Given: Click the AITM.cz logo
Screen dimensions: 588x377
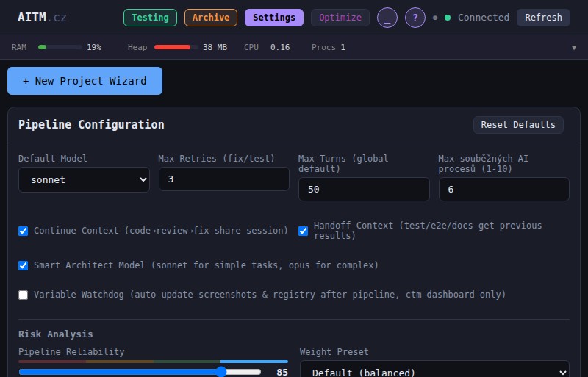Looking at the screenshot, I should [x=42, y=17].
